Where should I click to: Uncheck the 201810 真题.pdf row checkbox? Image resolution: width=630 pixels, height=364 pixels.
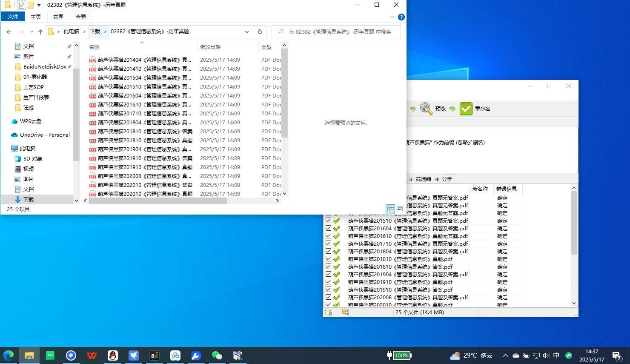pos(328,259)
